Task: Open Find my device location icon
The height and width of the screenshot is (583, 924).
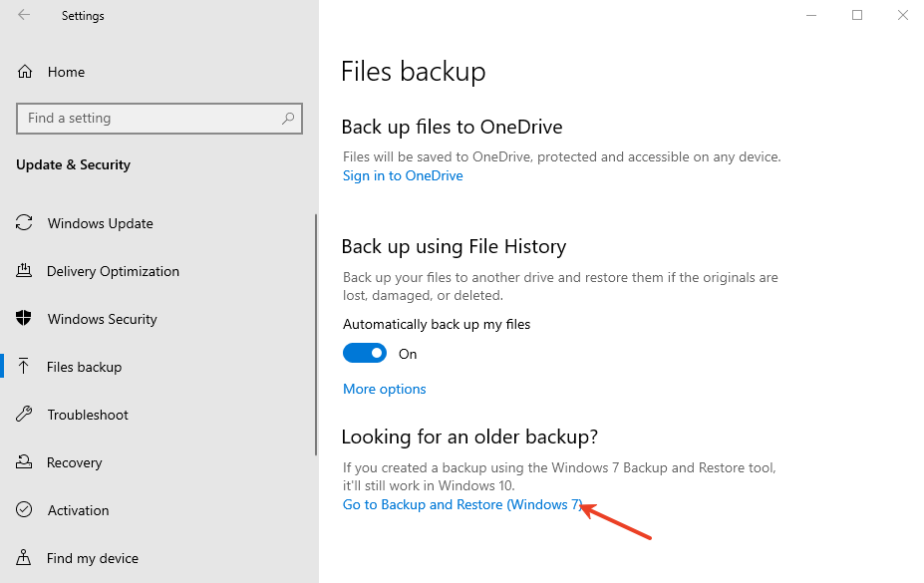Action: point(24,558)
